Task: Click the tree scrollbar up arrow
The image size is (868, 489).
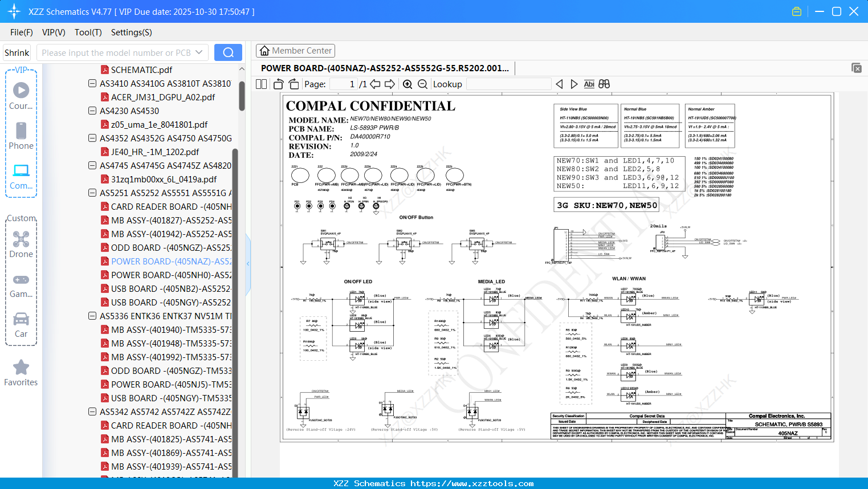Action: (x=242, y=69)
